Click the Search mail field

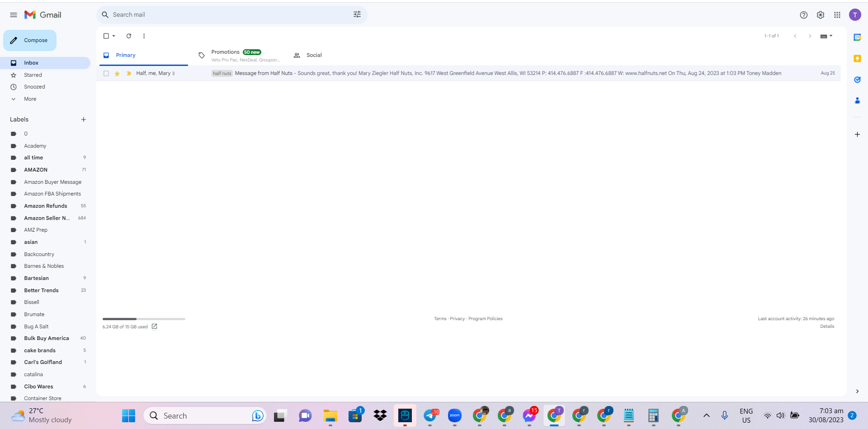click(x=231, y=15)
